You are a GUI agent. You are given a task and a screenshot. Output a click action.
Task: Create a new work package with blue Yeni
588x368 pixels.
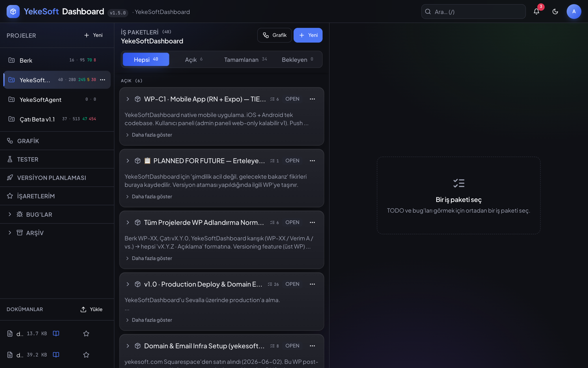tap(308, 35)
